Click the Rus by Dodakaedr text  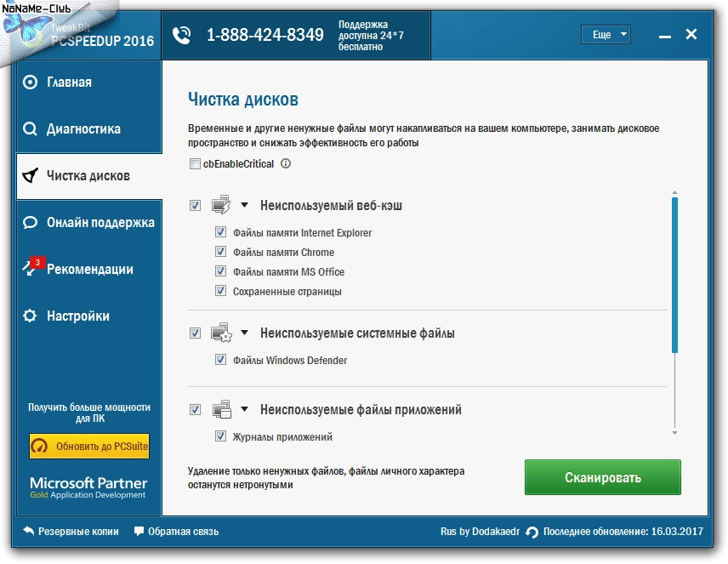[480, 532]
